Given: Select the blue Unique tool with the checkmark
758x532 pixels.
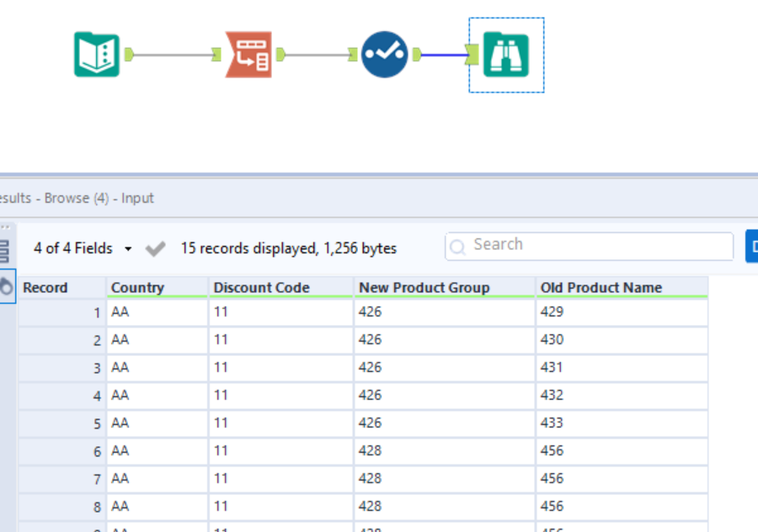Looking at the screenshot, I should click(x=384, y=53).
